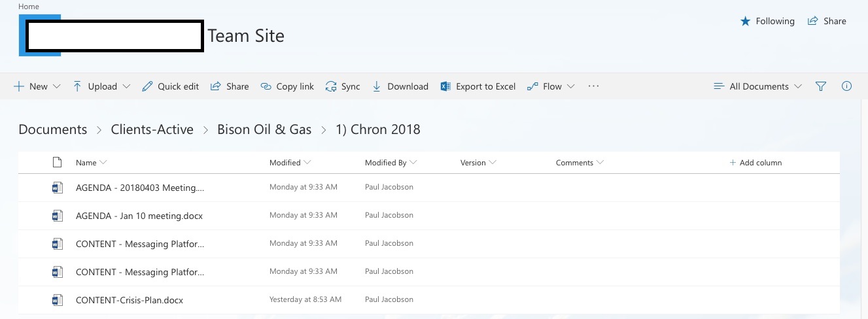Viewport: 868px width, 319px height.
Task: Open the Comments column header menu
Action: point(580,163)
